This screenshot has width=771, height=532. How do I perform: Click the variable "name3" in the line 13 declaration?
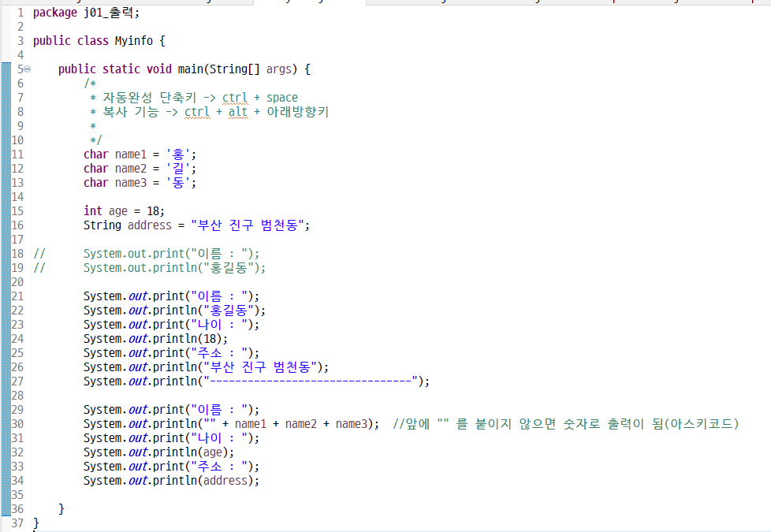pos(131,183)
